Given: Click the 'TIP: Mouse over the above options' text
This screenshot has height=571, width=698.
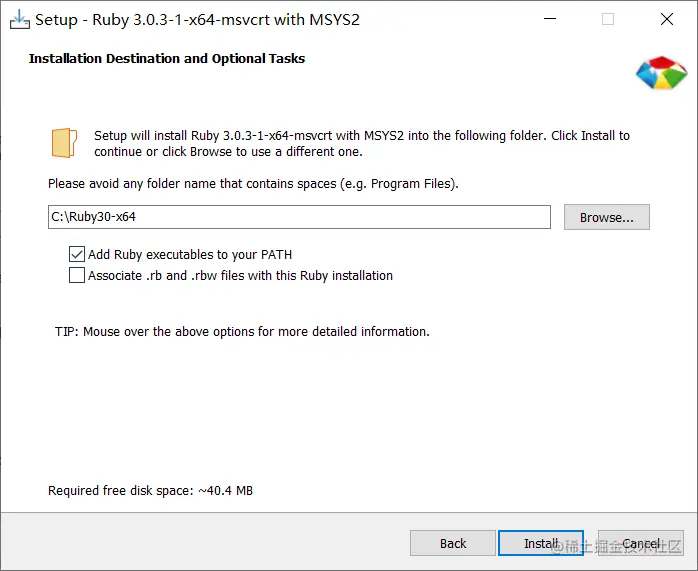Looking at the screenshot, I should click(x=242, y=332).
